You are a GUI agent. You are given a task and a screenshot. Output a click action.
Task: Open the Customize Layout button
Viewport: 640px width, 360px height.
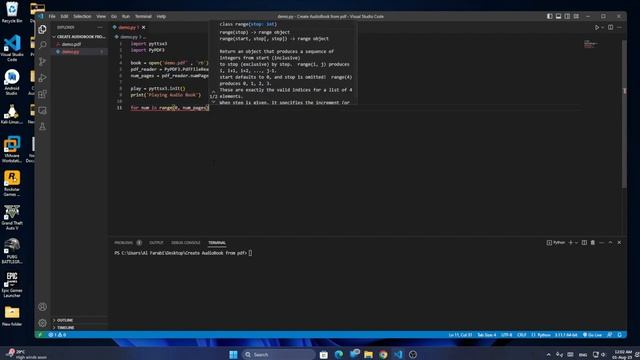(576, 16)
